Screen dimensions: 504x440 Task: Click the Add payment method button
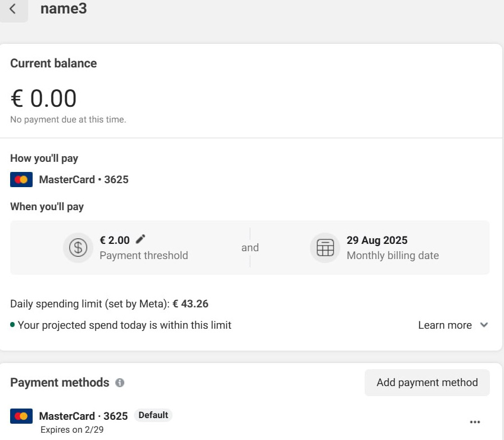point(427,383)
